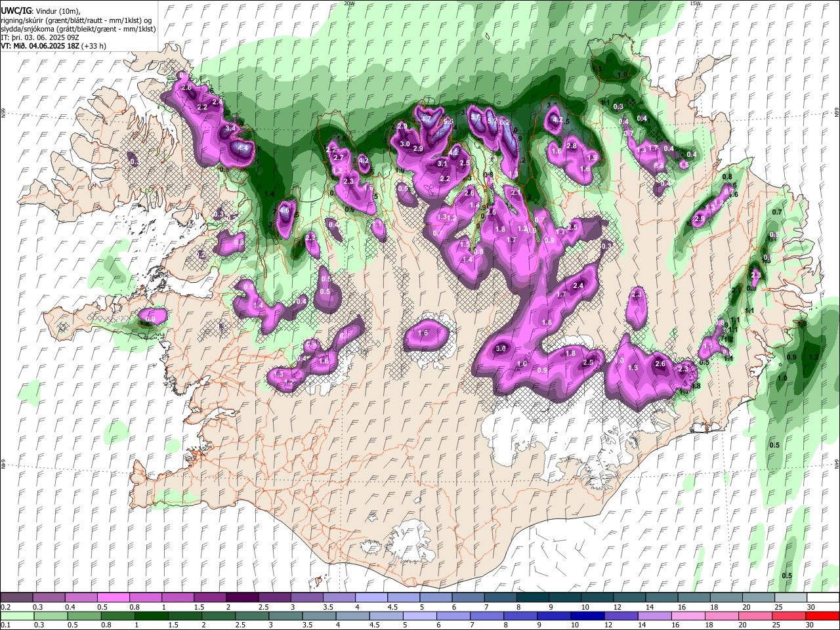
Task: Click the '4.7' snowfall value on the map
Action: point(427,119)
